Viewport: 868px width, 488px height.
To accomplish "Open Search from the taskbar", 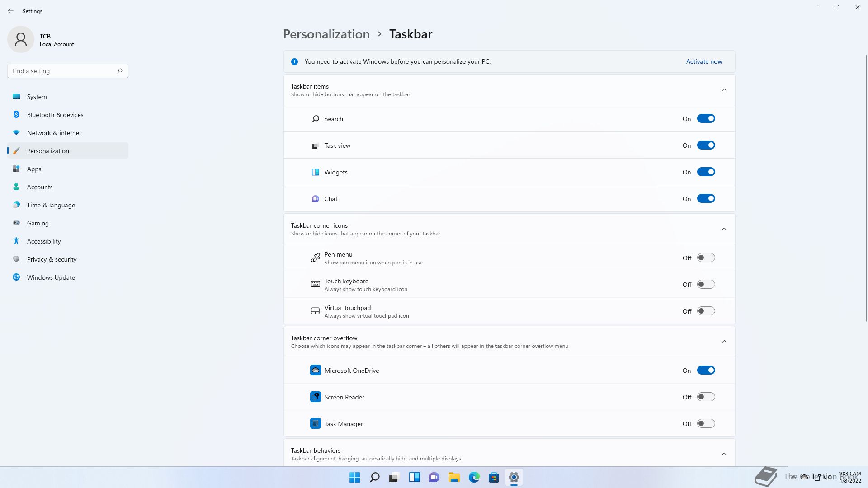I will point(375,477).
